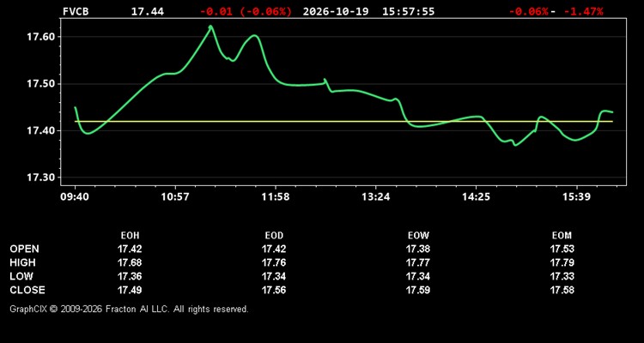Click the 15:57:55 timestamp

click(408, 11)
